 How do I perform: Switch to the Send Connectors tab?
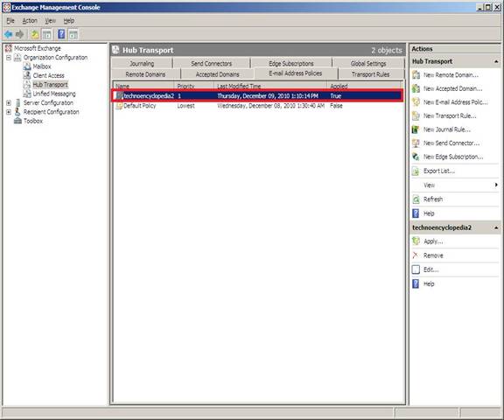[x=211, y=63]
